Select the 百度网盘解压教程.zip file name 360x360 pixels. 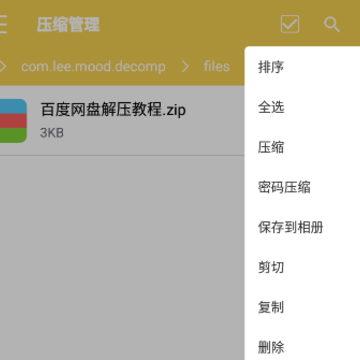pyautogui.click(x=113, y=109)
